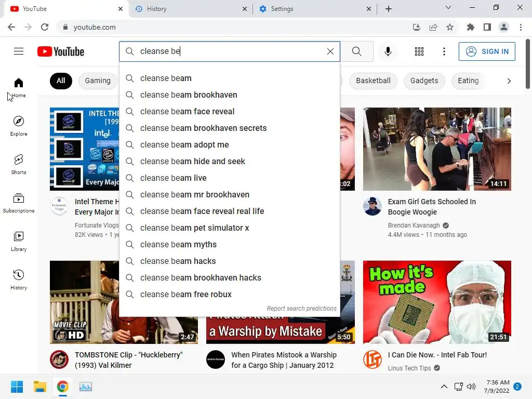This screenshot has height=399, width=532.
Task: Click the address bar URL youtube.com
Action: tap(95, 27)
